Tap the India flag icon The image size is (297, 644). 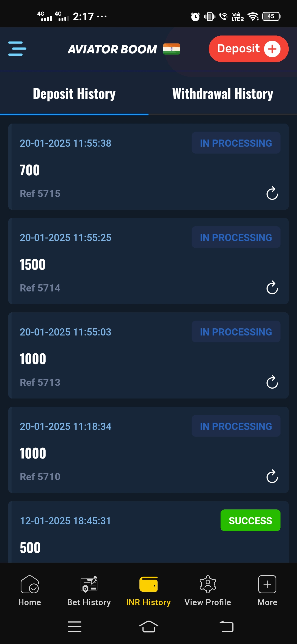pos(171,49)
